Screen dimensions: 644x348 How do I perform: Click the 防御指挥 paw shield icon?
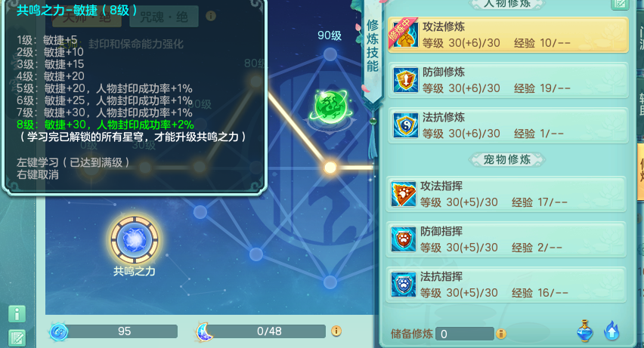pyautogui.click(x=403, y=239)
